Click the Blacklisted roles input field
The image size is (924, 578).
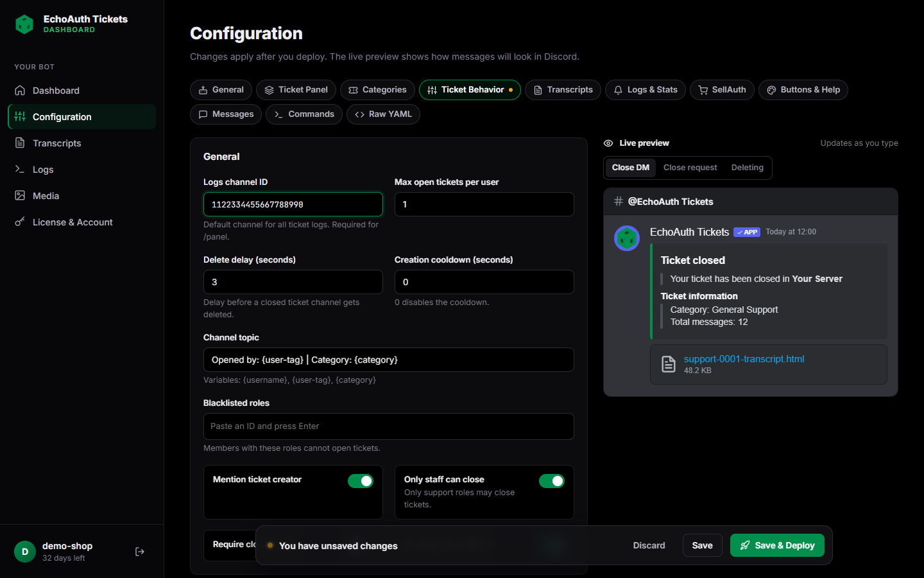coord(389,426)
